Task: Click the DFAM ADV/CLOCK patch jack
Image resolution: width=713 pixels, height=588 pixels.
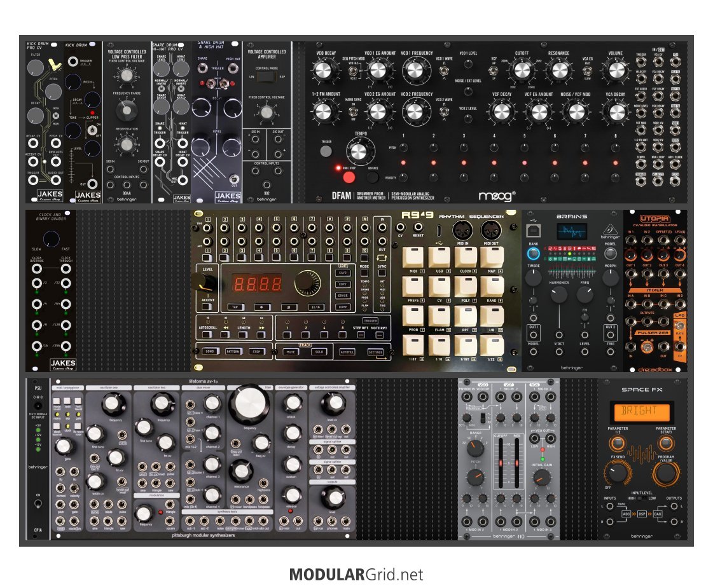Action: (x=675, y=166)
